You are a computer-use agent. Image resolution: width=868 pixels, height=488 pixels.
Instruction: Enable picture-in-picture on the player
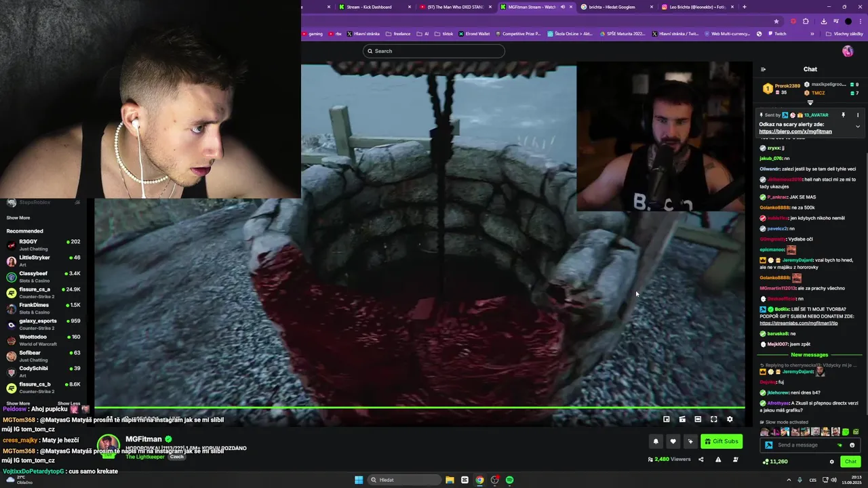667,420
